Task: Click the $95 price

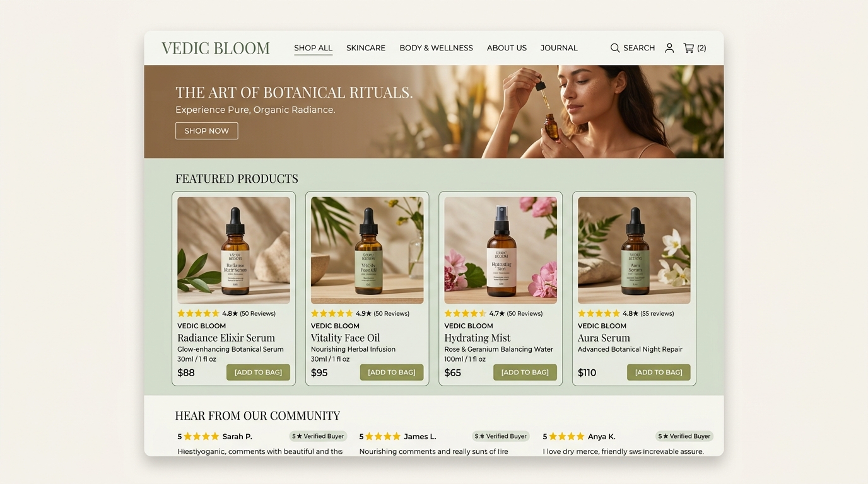Action: (x=319, y=372)
